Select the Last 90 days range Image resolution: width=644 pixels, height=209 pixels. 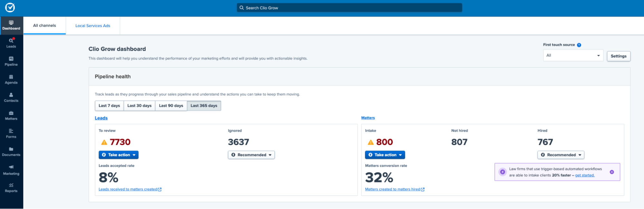pos(171,106)
